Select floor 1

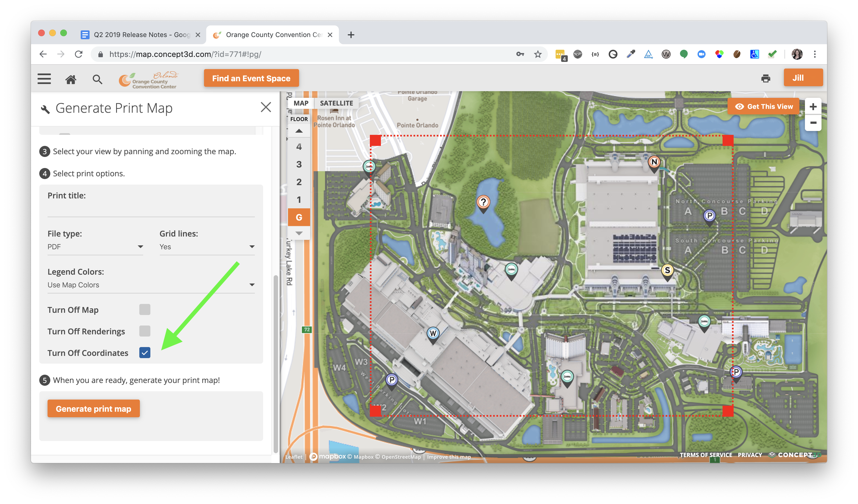click(x=299, y=200)
